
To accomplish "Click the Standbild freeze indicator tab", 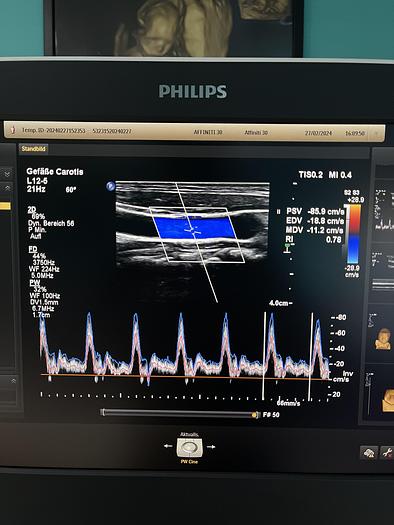I will [x=33, y=149].
